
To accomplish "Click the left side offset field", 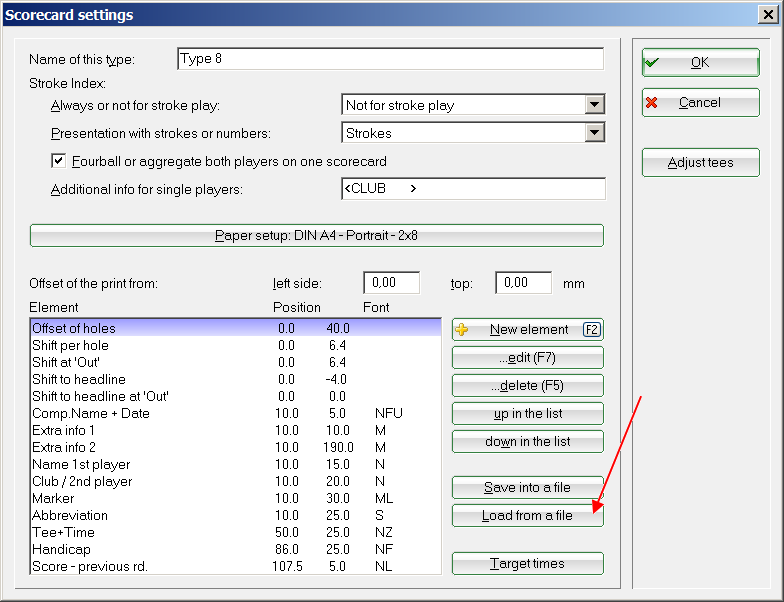I will 391,283.
